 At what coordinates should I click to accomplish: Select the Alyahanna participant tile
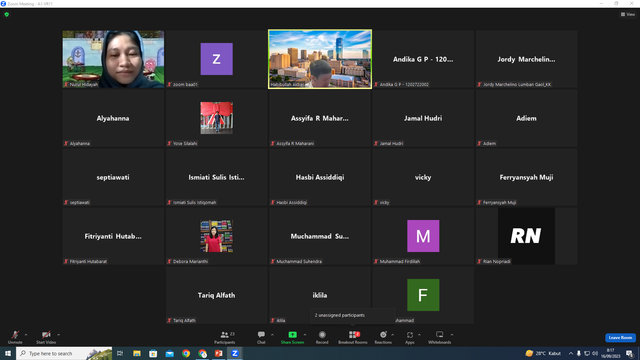click(x=113, y=118)
